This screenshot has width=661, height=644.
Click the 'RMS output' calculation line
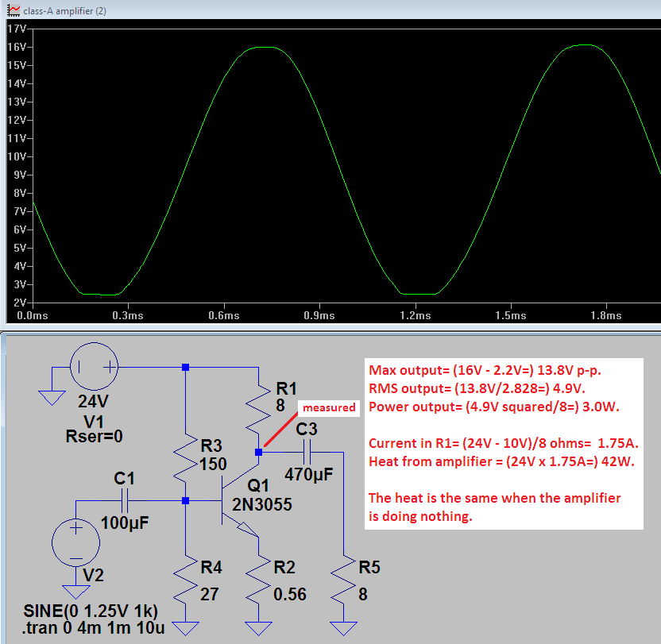[477, 388]
